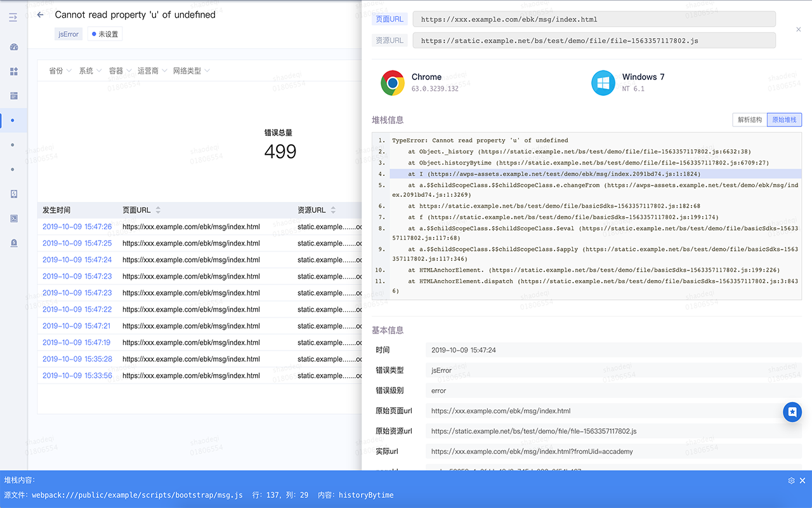This screenshot has height=508, width=812.
Task: Expand the 省份 filter dropdown
Action: (x=60, y=71)
